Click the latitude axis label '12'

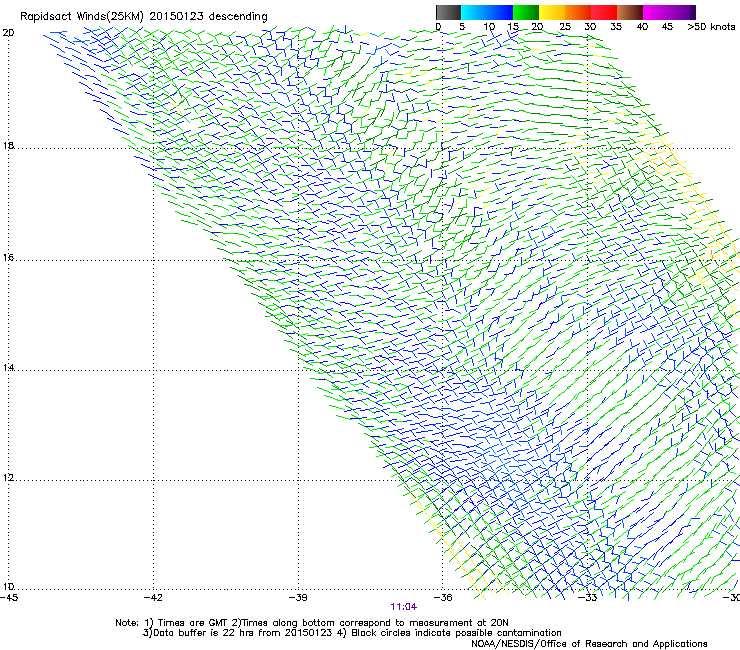[8, 478]
